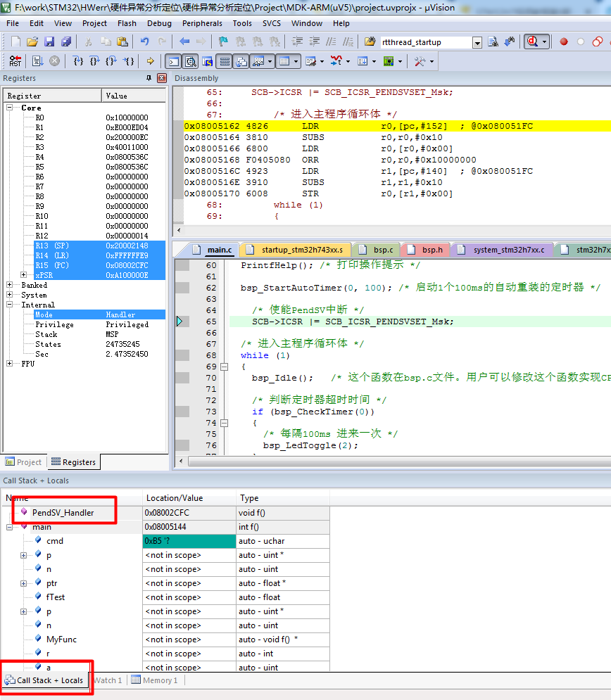Click the Step Out debug icon

coord(110,61)
